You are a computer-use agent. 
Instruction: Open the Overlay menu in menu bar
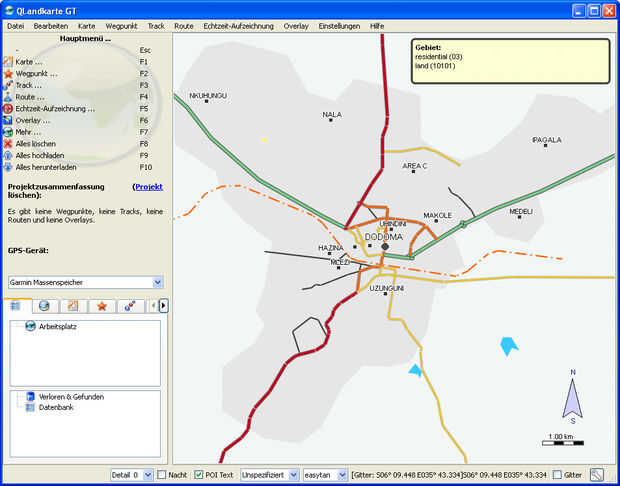296,26
